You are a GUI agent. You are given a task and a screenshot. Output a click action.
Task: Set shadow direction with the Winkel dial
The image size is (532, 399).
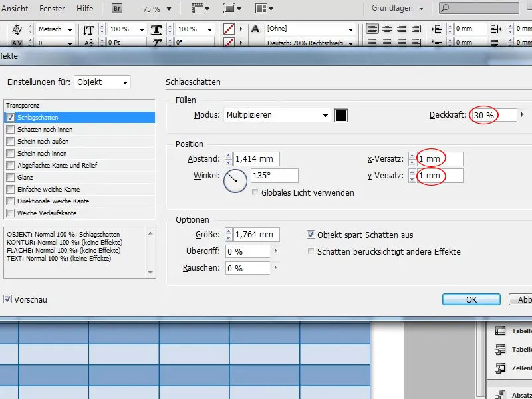235,181
